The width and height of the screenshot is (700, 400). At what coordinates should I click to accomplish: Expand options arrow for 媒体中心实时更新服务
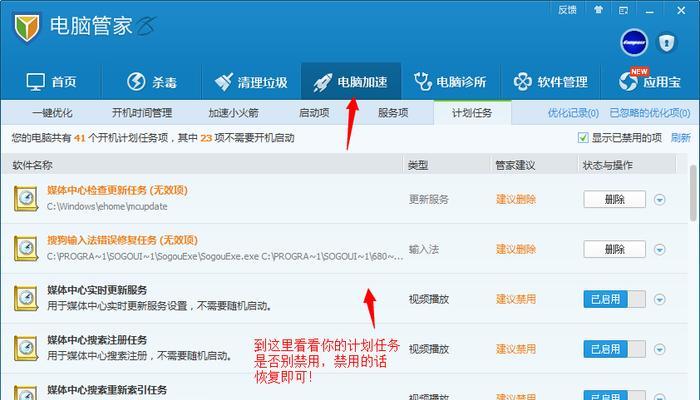660,299
